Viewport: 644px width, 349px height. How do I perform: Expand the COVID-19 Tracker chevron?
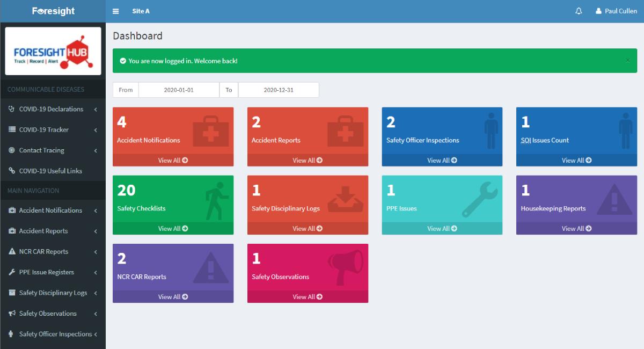coord(96,130)
